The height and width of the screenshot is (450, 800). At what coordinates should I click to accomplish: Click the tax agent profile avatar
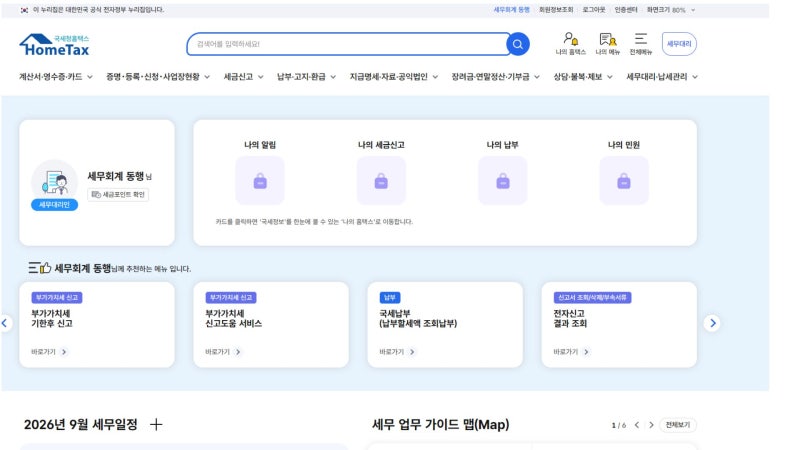click(55, 182)
